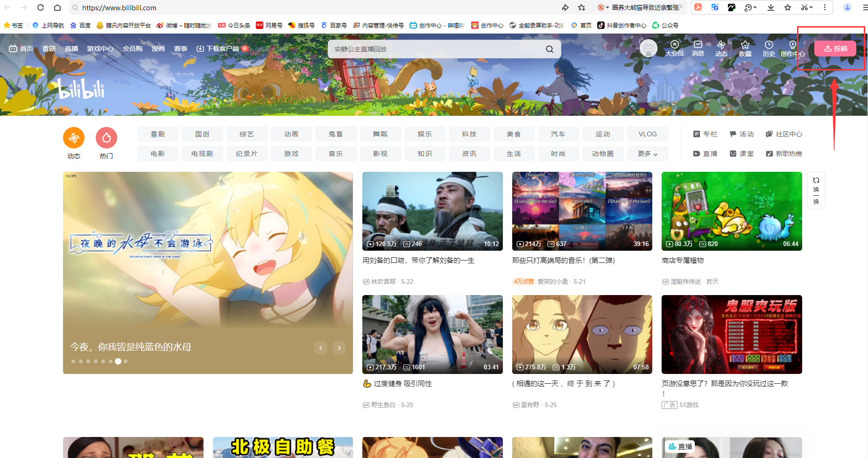
Task: Expand the 更多 category dropdown
Action: coord(647,154)
